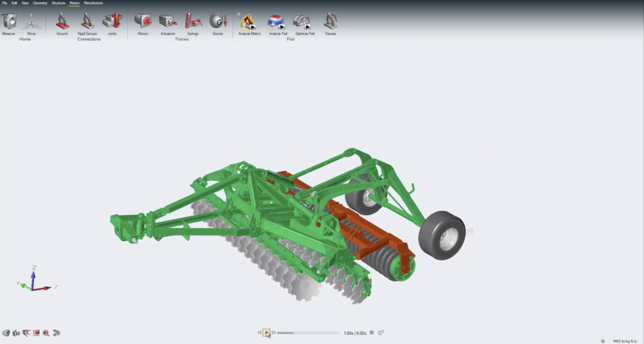Viewport: 644px width, 344px height.
Task: Open the Geometry ribbon tab
Action: pyautogui.click(x=40, y=3)
